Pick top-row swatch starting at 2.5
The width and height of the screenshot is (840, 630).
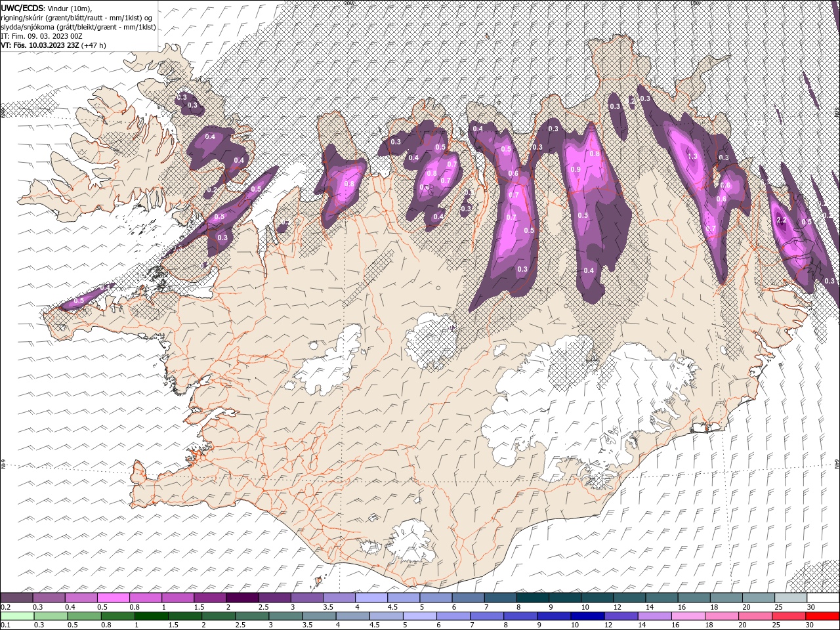click(274, 598)
